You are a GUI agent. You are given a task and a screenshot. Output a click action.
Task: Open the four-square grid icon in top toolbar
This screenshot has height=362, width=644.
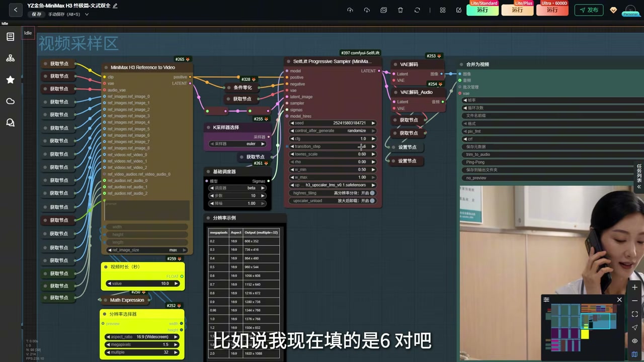point(443,10)
